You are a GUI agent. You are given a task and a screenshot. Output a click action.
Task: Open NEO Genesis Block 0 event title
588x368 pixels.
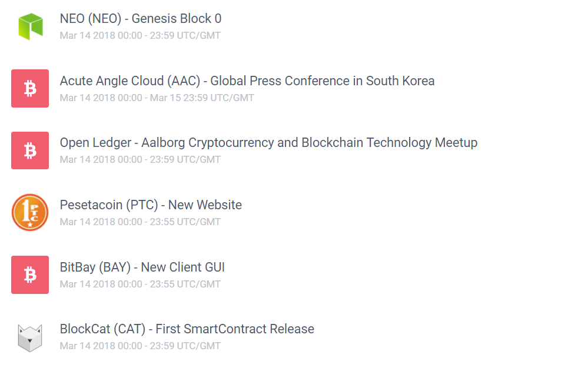pos(141,19)
